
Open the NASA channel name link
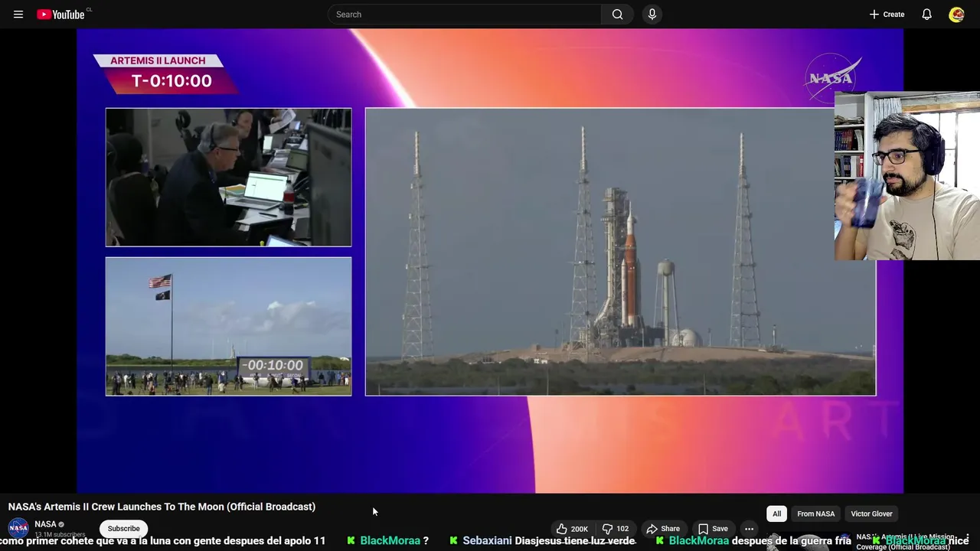click(45, 524)
